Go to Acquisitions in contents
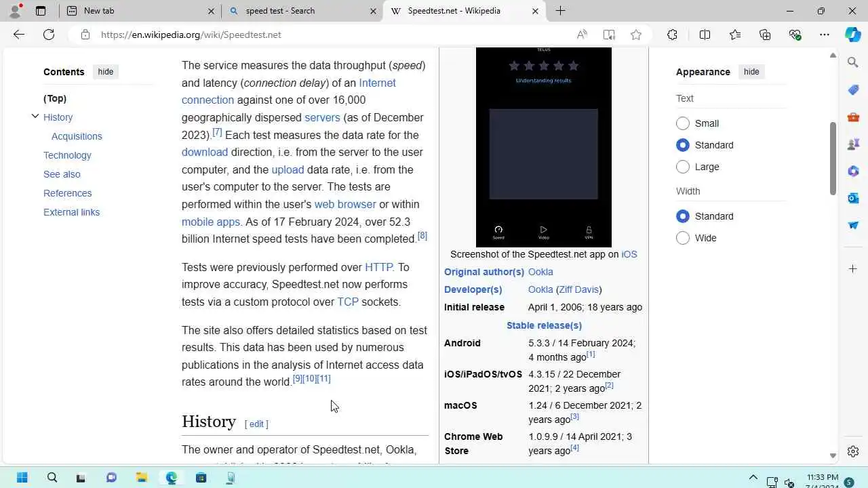This screenshot has width=868, height=488. coord(77,136)
